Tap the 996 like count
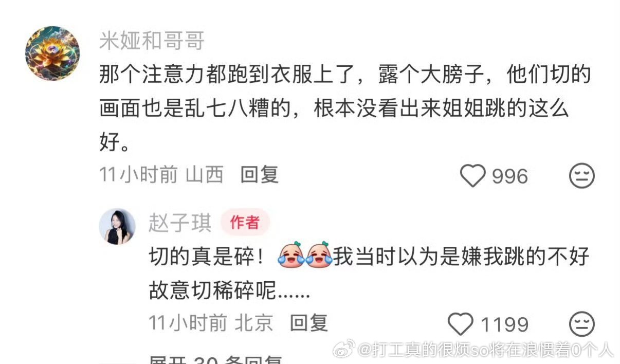620x364 pixels. (x=510, y=176)
